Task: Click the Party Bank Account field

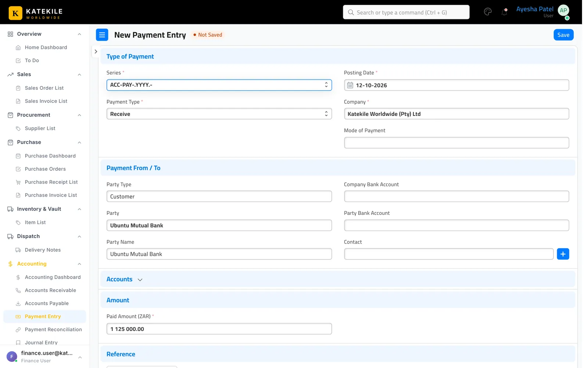Action: click(456, 225)
